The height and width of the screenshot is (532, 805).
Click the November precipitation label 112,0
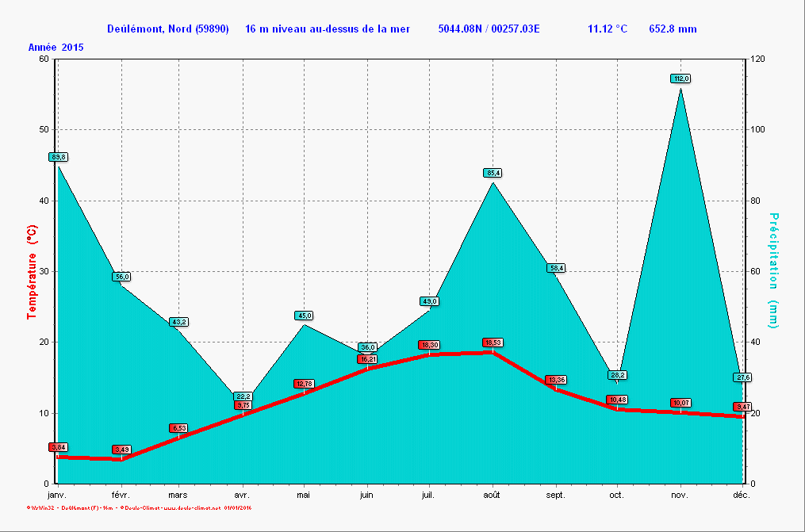680,78
